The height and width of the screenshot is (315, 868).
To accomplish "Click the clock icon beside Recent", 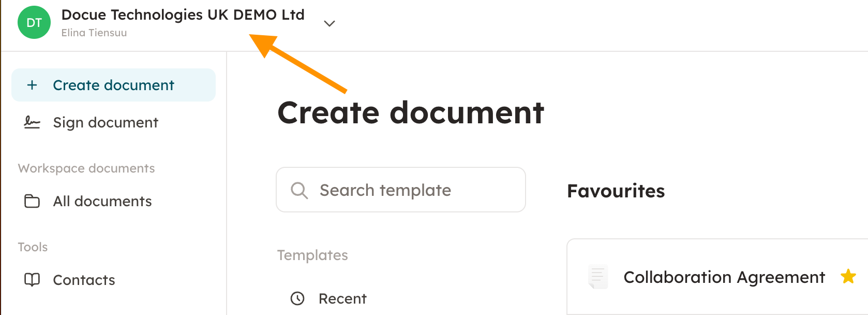I will click(297, 298).
